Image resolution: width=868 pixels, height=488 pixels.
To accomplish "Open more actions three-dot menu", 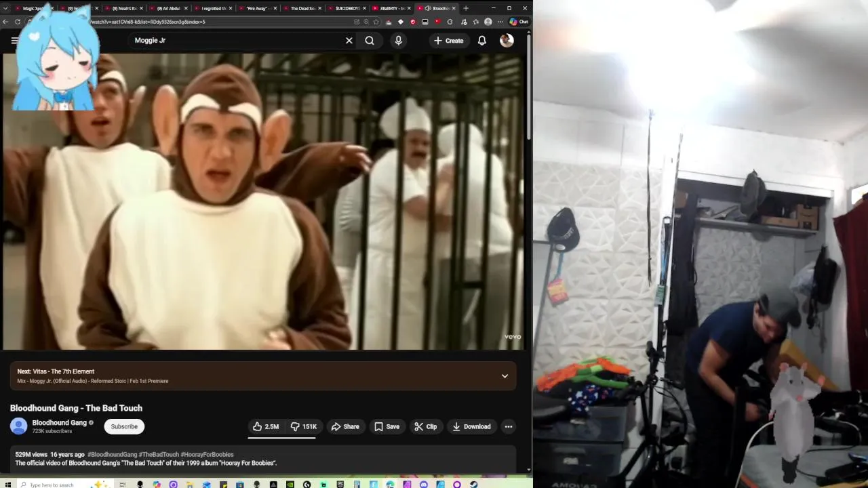I will [x=509, y=426].
